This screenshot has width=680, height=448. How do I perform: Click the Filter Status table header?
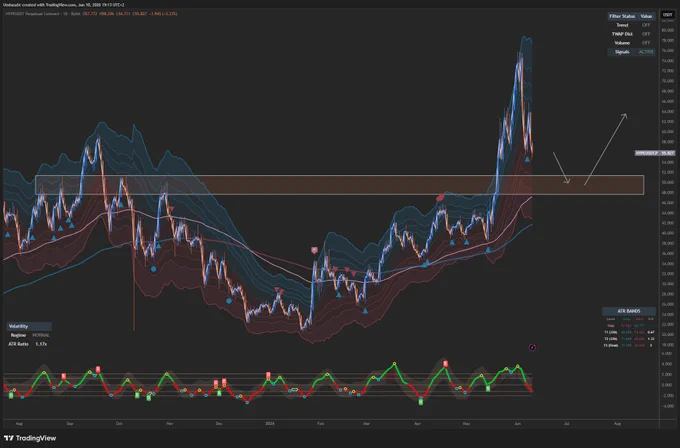(x=622, y=16)
